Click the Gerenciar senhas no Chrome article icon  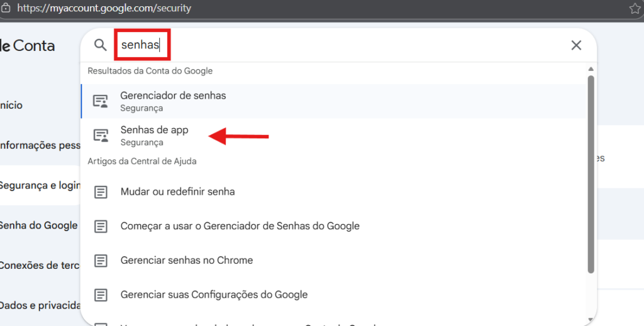pyautogui.click(x=101, y=260)
